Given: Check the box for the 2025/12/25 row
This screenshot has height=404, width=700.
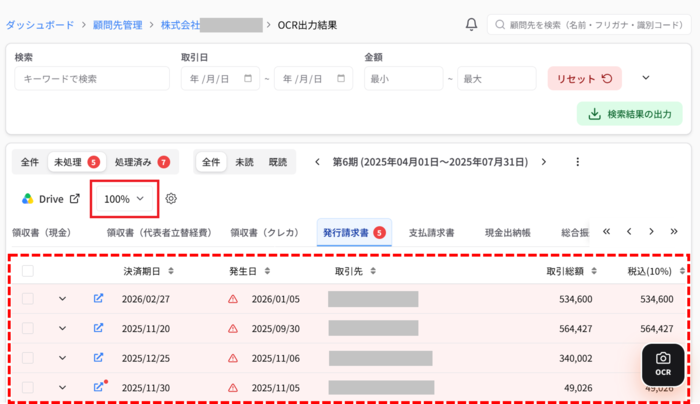Looking at the screenshot, I should (28, 358).
